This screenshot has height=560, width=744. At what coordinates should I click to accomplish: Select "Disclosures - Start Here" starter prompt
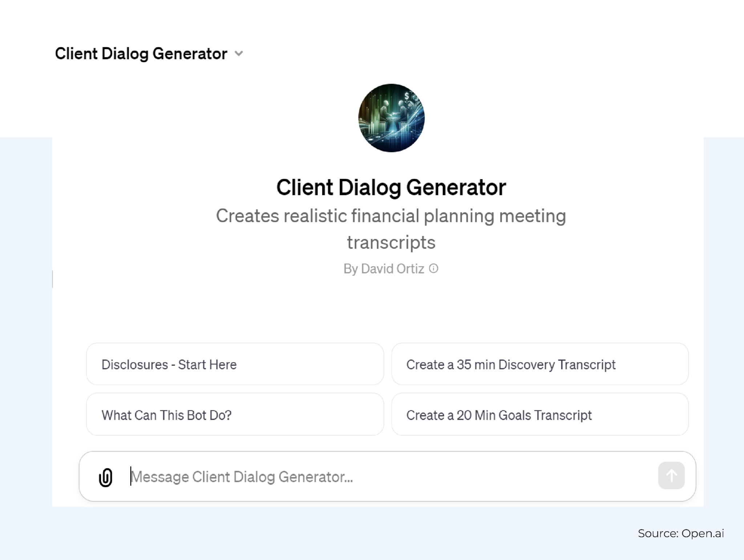point(235,364)
